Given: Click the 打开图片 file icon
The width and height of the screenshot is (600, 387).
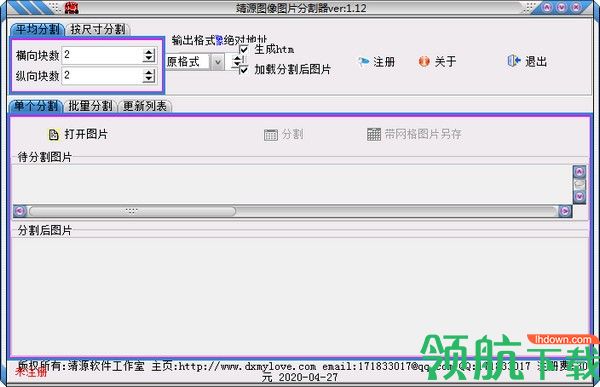Looking at the screenshot, I should pos(53,135).
